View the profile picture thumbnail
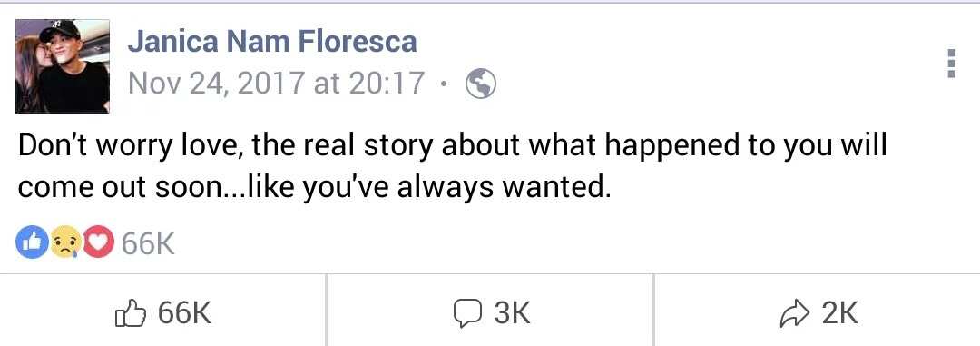 pyautogui.click(x=63, y=65)
